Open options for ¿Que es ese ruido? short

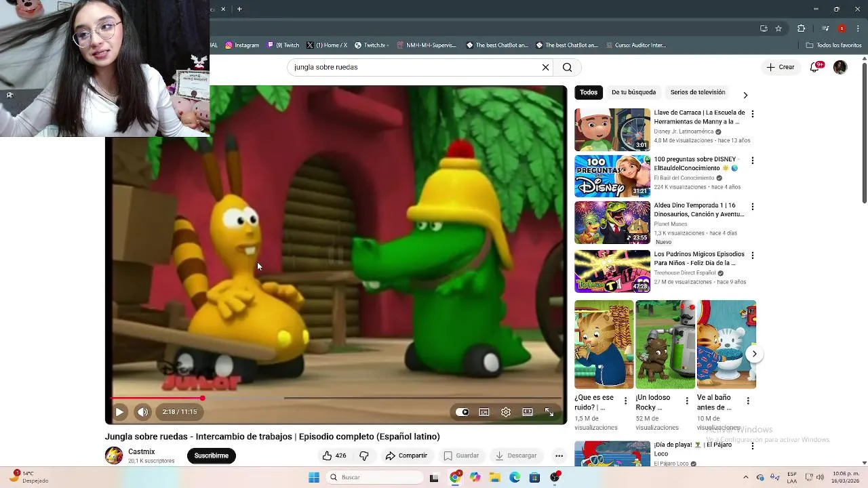pyautogui.click(x=625, y=401)
